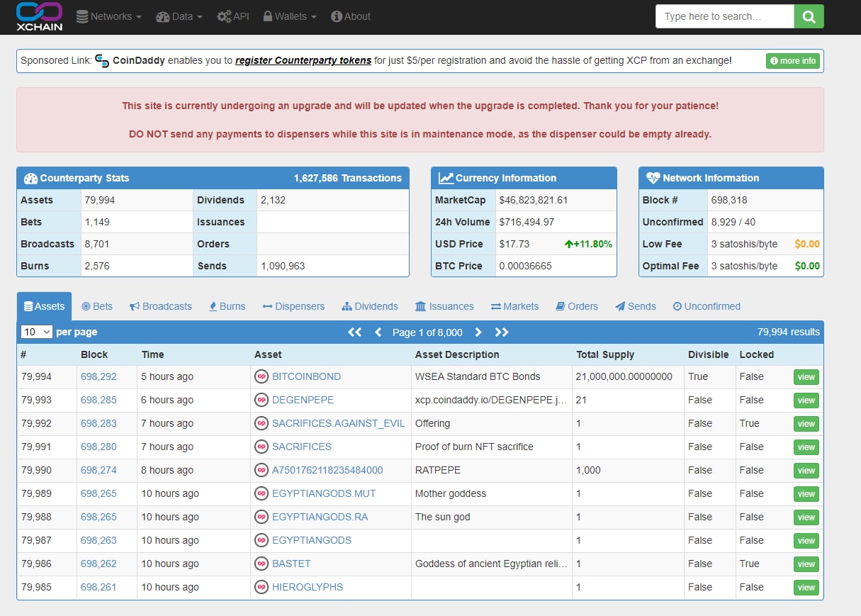Viewport: 861px width, 616px height.
Task: Select the Assets tab
Action: 44,306
